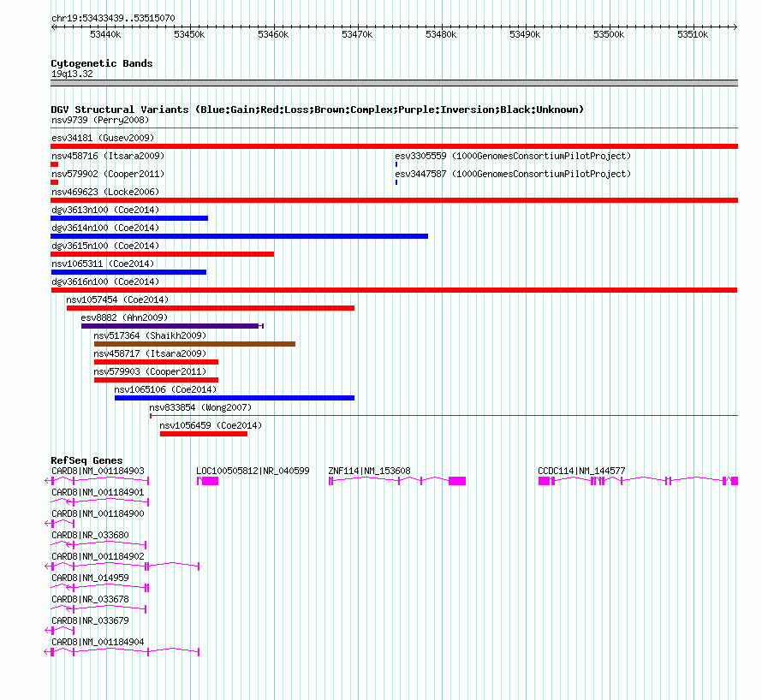Click the CCDC114|NM_144577 label
Screen dimensions: 762x700
pyautogui.click(x=581, y=471)
